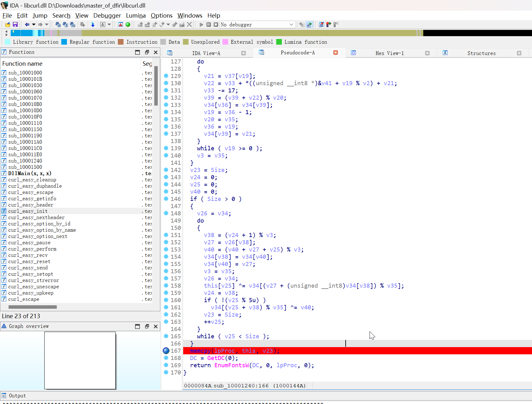This screenshot has height=404, width=532.
Task: Click the highlighted refresh icon after debugger dropdown
Action: (309, 25)
